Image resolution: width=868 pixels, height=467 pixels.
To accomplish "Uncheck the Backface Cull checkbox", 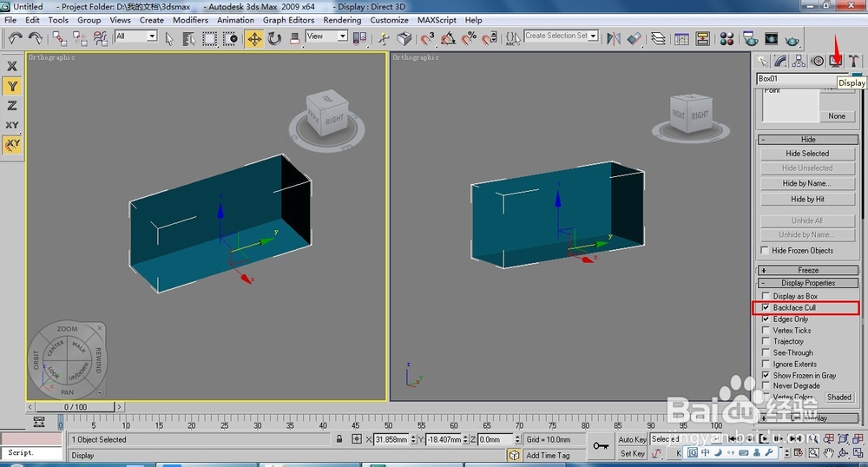I will (x=766, y=307).
